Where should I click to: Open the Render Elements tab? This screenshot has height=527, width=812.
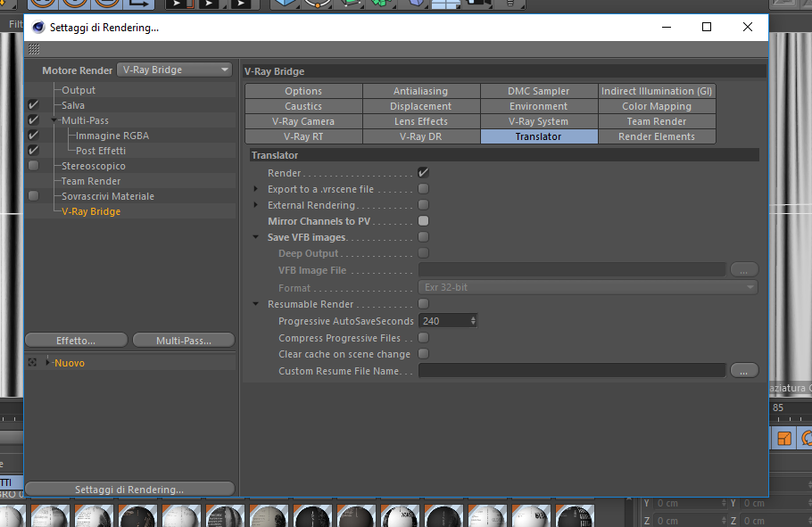[x=657, y=136]
